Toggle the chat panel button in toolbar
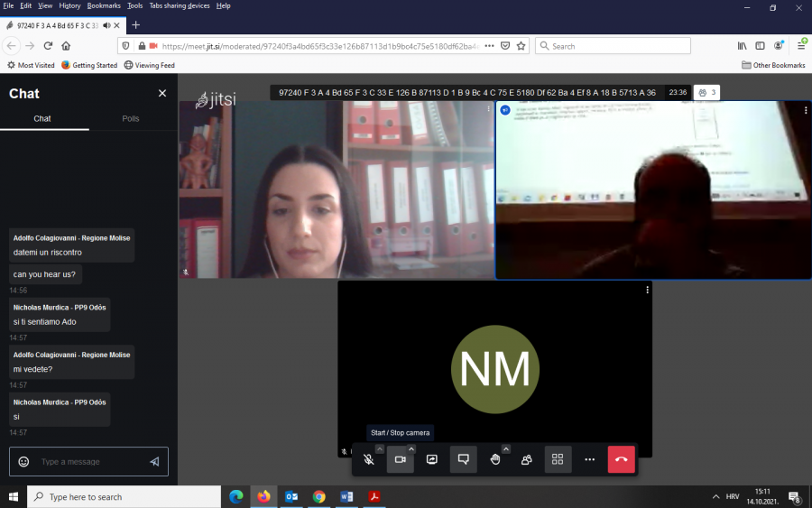812x508 pixels. [x=463, y=459]
